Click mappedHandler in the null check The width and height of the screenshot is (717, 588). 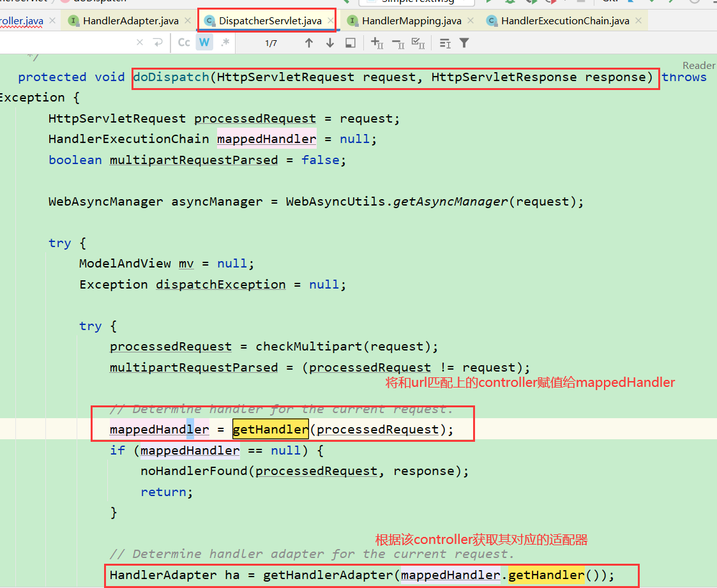click(190, 450)
